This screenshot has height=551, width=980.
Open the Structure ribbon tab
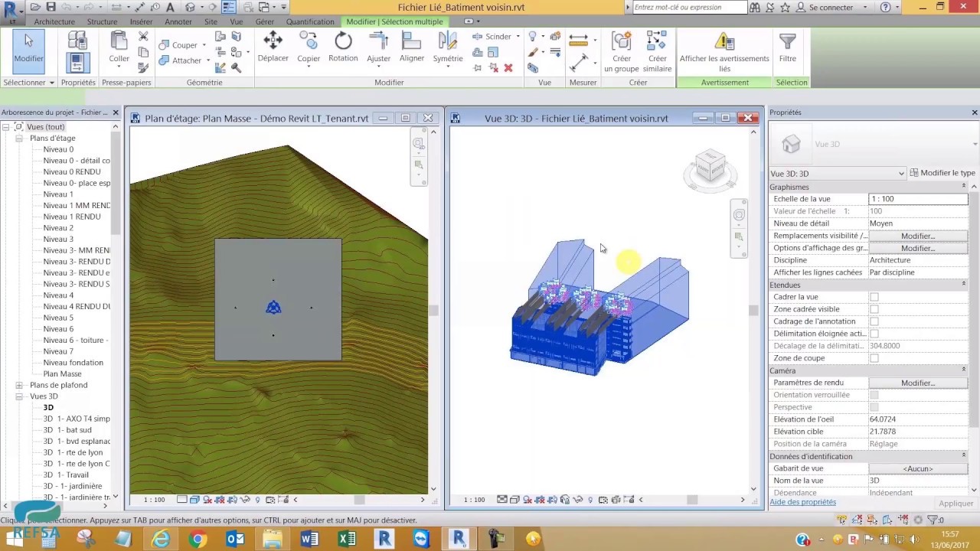click(102, 22)
